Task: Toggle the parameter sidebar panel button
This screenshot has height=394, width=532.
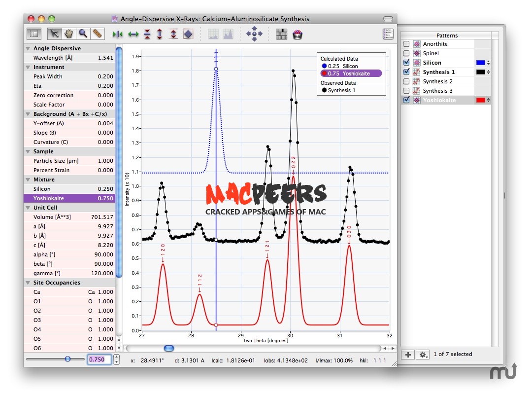Action: (x=34, y=34)
